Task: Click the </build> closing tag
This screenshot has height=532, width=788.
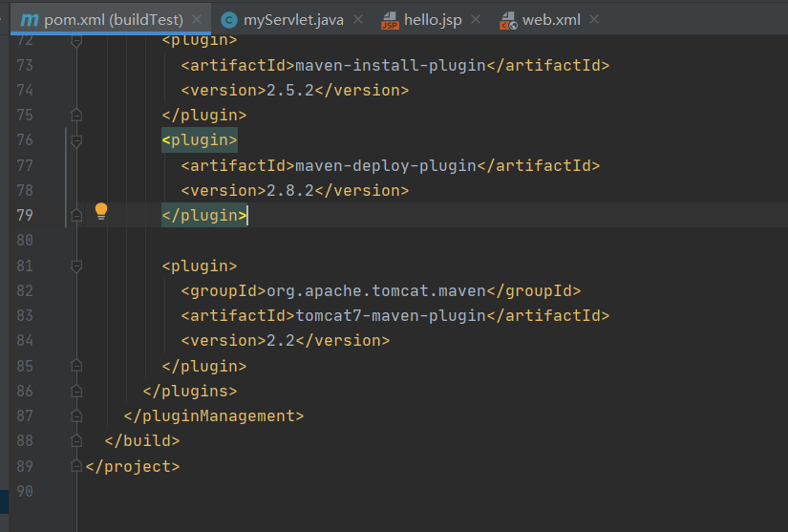Action: tap(141, 440)
